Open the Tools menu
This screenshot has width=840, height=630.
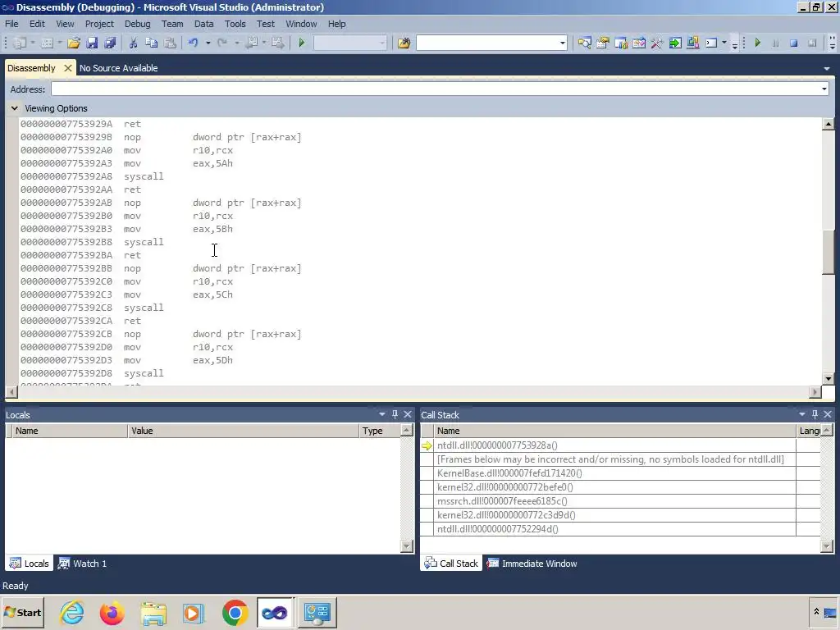pos(235,24)
